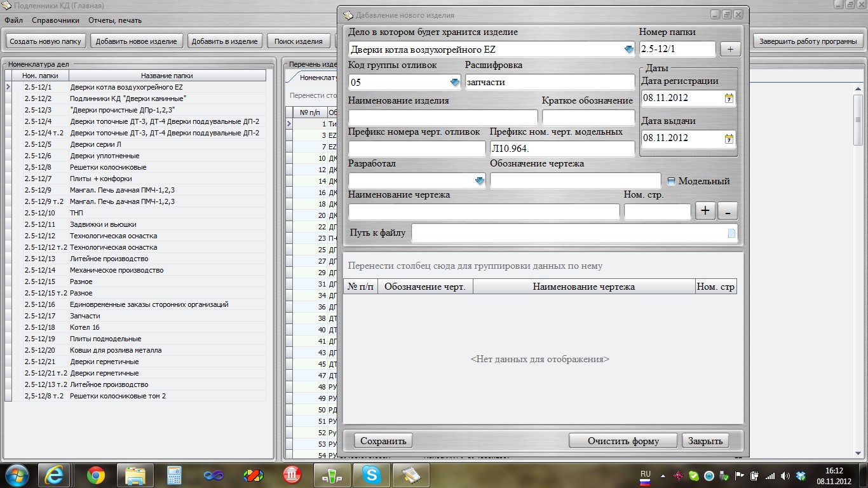Image resolution: width=868 pixels, height=488 pixels.
Task: Open the Код группы отливок dropdown
Action: [454, 82]
